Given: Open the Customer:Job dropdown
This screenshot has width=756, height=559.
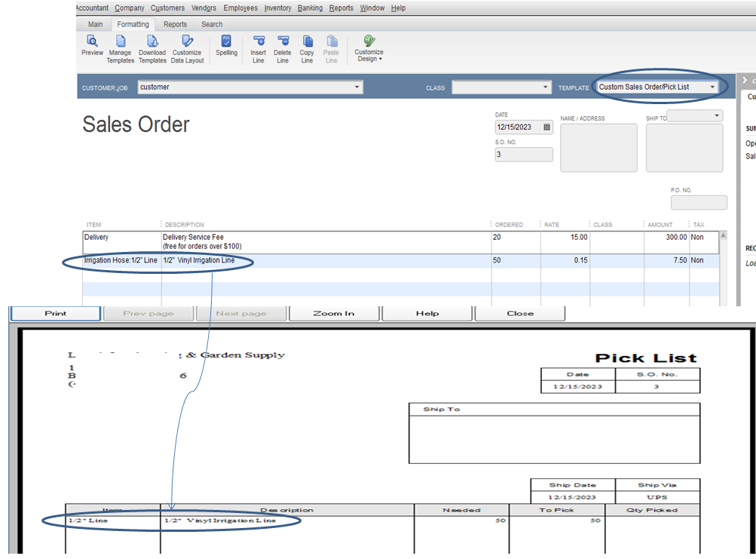Looking at the screenshot, I should (357, 87).
